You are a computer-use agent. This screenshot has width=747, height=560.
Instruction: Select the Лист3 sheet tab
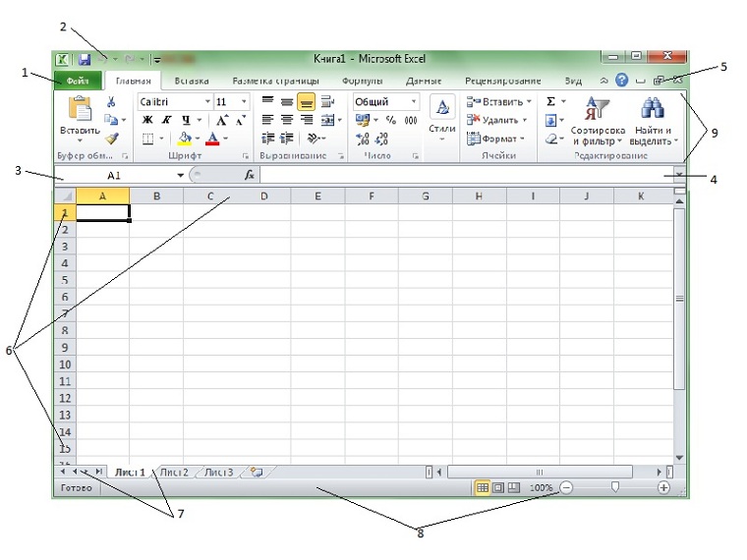point(218,473)
